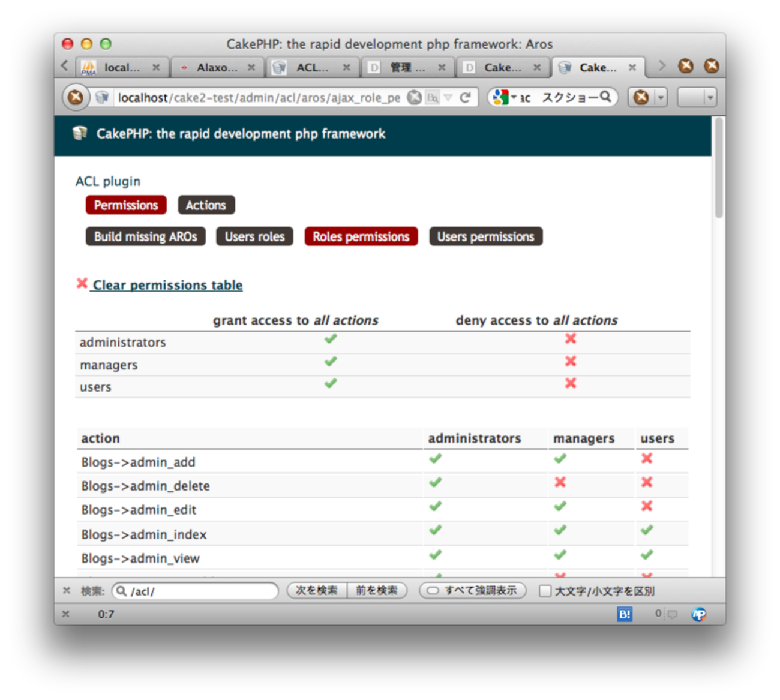
Task: Open Users roles page
Action: pyautogui.click(x=254, y=236)
